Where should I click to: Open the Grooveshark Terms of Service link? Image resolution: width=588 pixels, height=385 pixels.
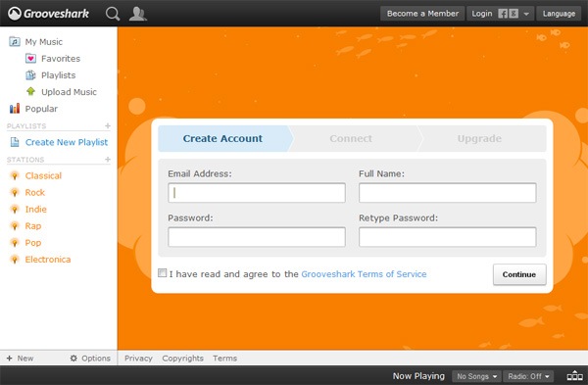point(364,274)
